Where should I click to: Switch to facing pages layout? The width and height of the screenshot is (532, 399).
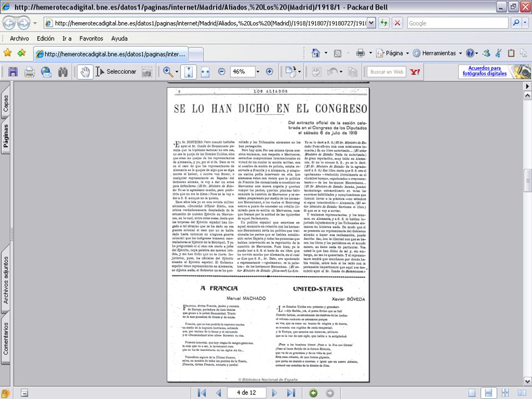tap(521, 393)
